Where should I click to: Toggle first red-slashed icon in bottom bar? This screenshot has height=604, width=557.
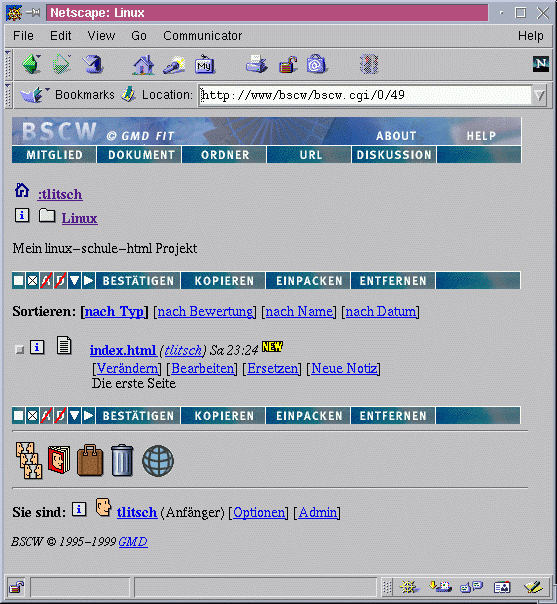46,416
